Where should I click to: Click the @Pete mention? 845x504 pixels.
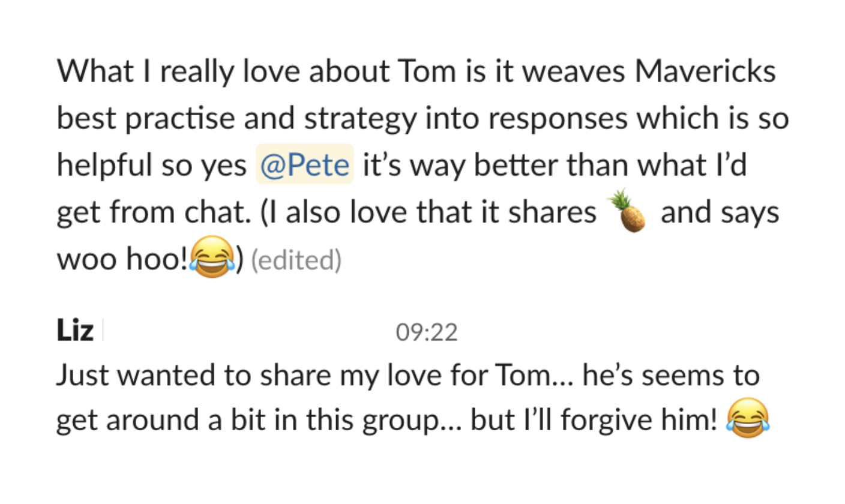click(305, 164)
